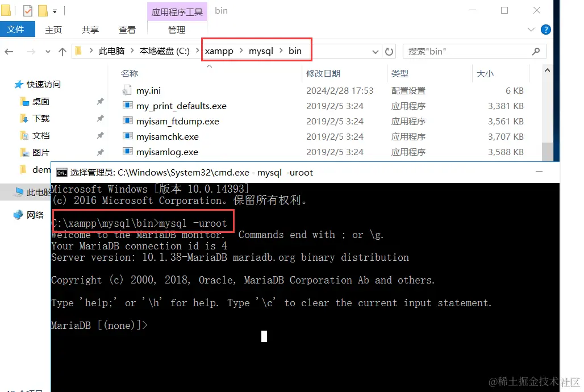Viewport: 584px width, 392px height.
Task: Switch to the 共享 ribbon tab
Action: point(90,30)
